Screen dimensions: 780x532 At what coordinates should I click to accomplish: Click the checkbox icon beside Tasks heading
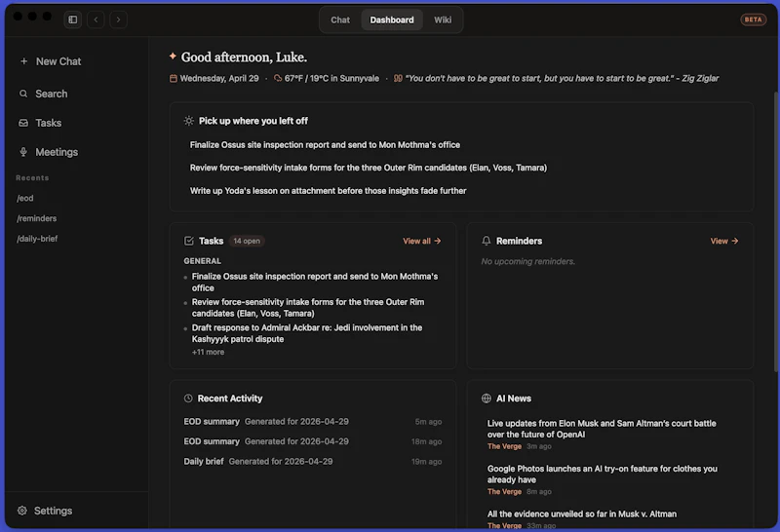pyautogui.click(x=188, y=241)
